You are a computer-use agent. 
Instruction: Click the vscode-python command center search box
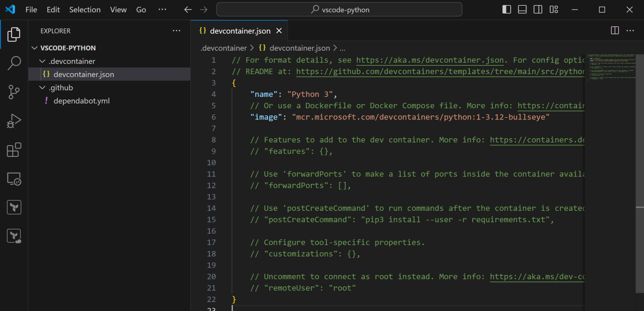(339, 9)
